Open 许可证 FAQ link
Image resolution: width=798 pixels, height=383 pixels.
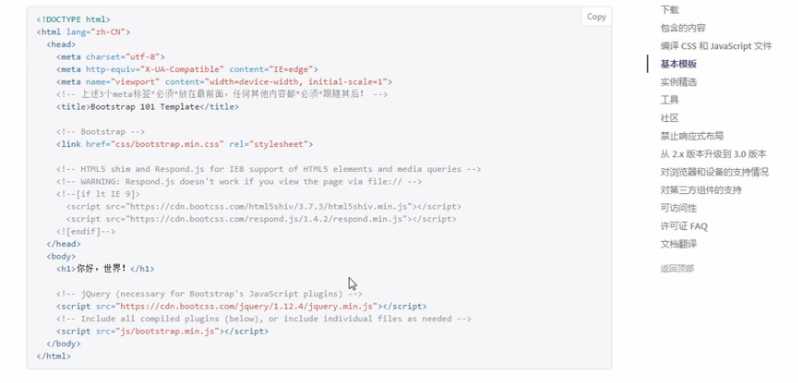tap(683, 226)
